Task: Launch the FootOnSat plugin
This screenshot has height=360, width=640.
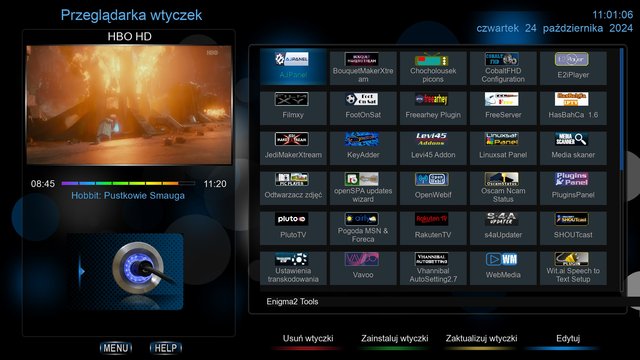Action: pos(363,107)
